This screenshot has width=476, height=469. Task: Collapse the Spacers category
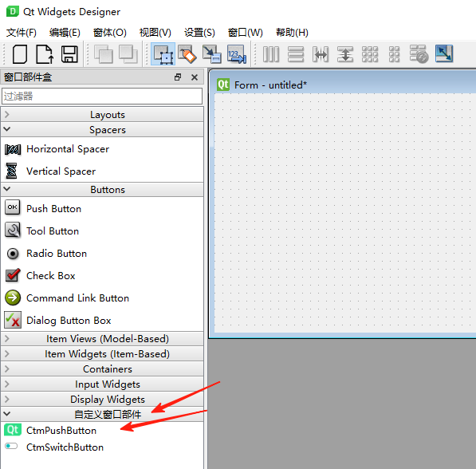[x=102, y=130]
